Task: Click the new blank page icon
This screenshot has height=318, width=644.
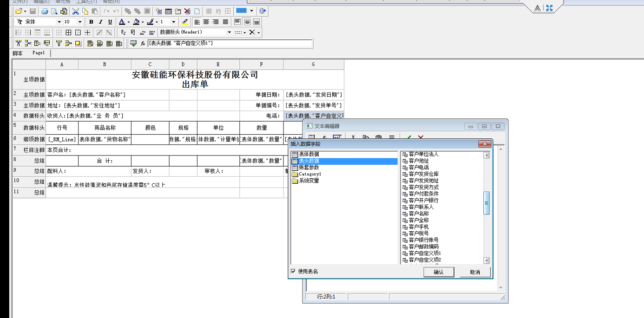Action: pos(197,11)
